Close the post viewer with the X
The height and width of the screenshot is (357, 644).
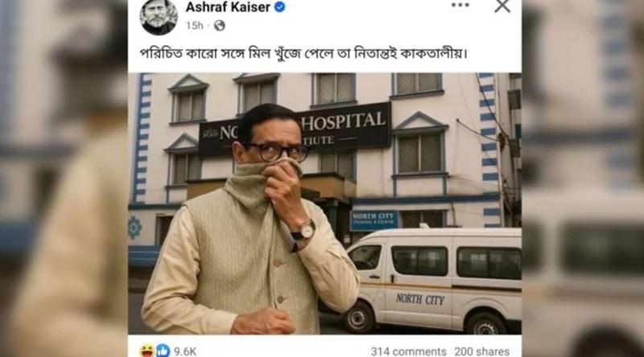502,6
